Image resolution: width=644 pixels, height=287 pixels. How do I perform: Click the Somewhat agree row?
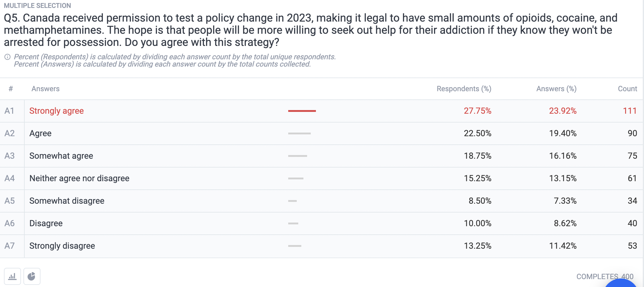pos(321,156)
